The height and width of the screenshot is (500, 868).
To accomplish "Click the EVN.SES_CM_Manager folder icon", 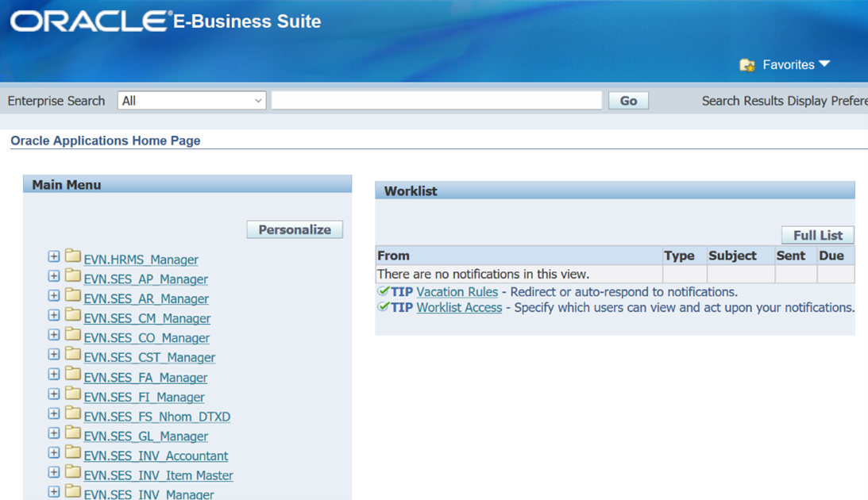I will [x=72, y=314].
